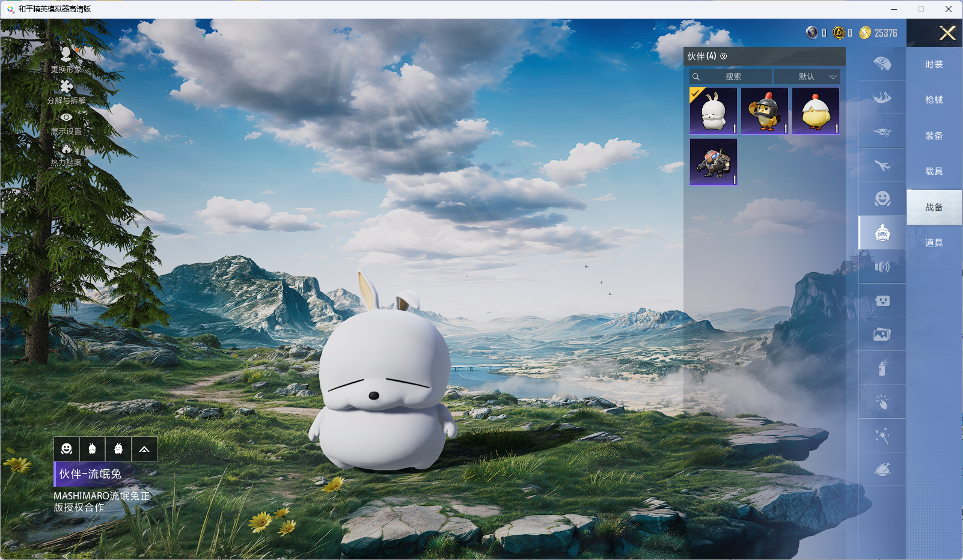Equip the white chick companion
Screen dimensions: 963x560
click(x=816, y=111)
